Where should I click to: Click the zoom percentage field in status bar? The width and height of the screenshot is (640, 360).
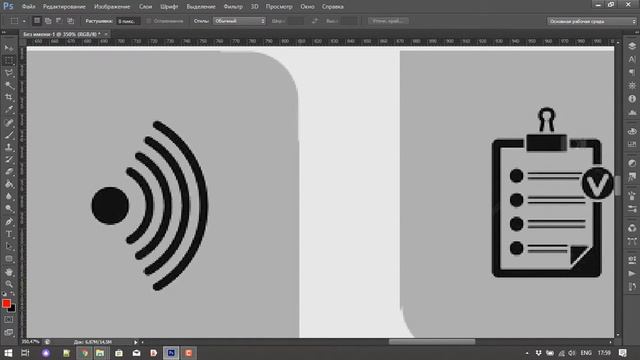click(x=31, y=342)
